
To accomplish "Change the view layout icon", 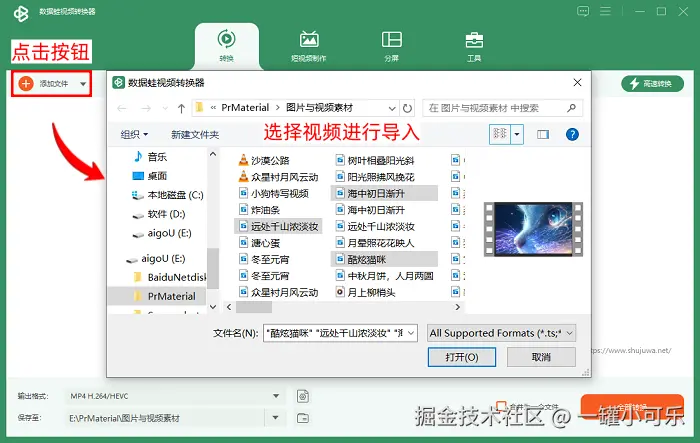I will pos(500,134).
